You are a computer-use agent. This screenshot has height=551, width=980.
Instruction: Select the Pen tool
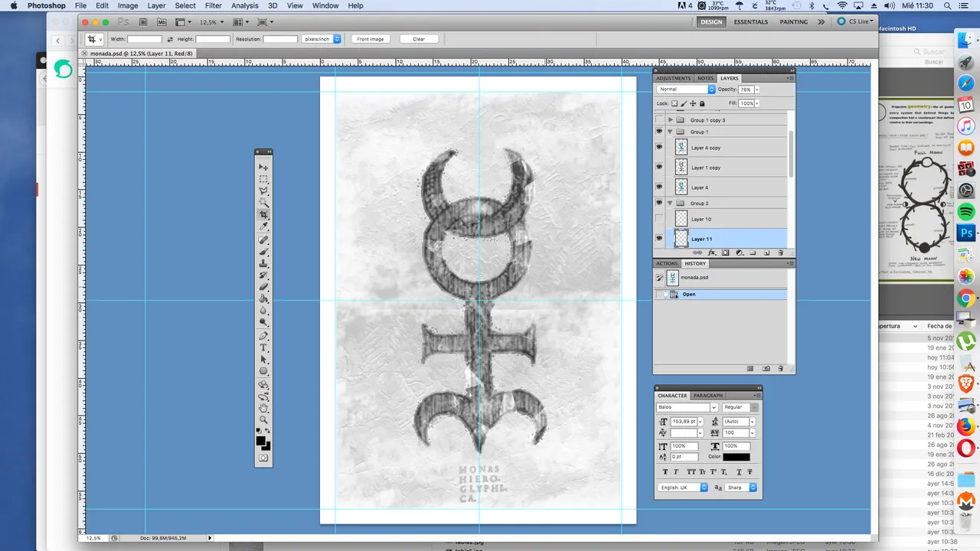click(x=263, y=337)
